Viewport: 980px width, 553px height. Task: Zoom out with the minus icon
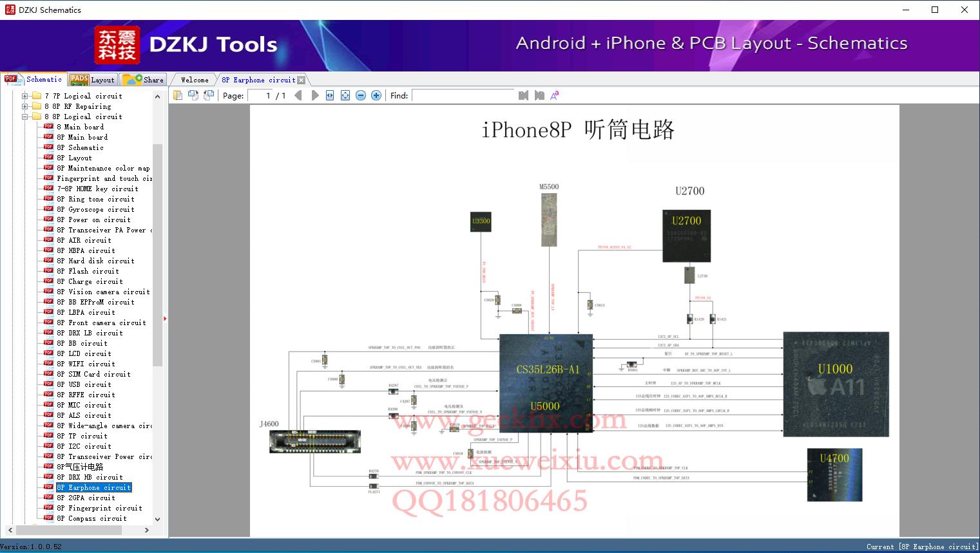click(x=361, y=95)
